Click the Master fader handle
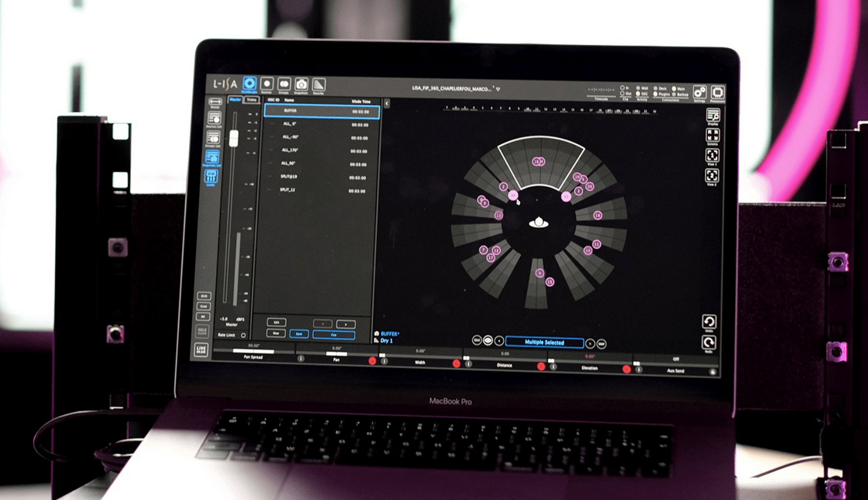Screen dimensions: 868x500 pyautogui.click(x=234, y=138)
